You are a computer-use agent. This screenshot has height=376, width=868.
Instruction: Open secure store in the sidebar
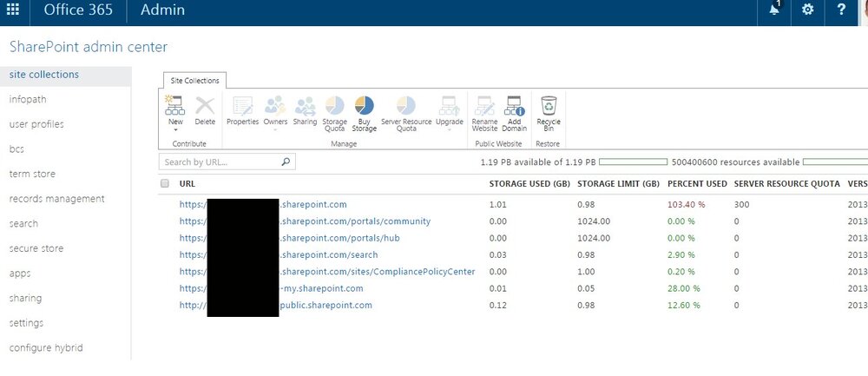click(36, 248)
